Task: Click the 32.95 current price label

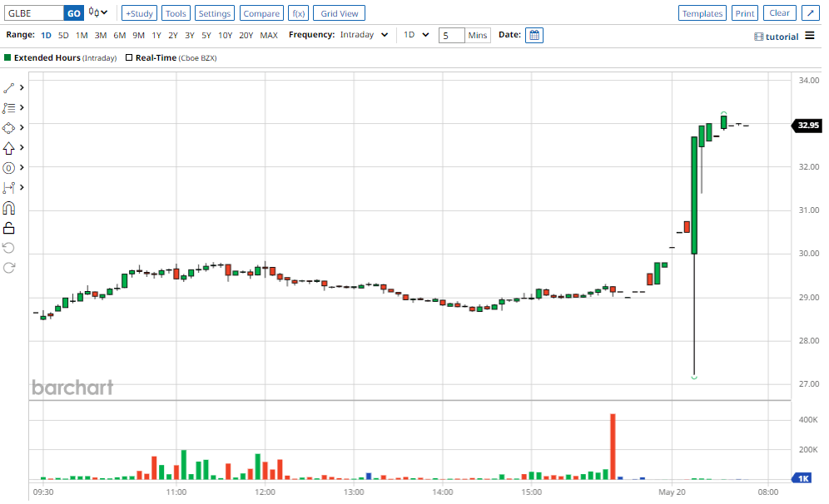Action: click(807, 126)
